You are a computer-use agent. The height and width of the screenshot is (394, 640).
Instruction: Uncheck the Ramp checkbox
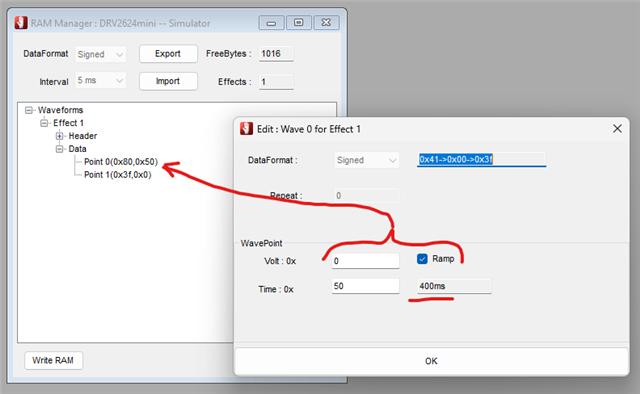(422, 259)
